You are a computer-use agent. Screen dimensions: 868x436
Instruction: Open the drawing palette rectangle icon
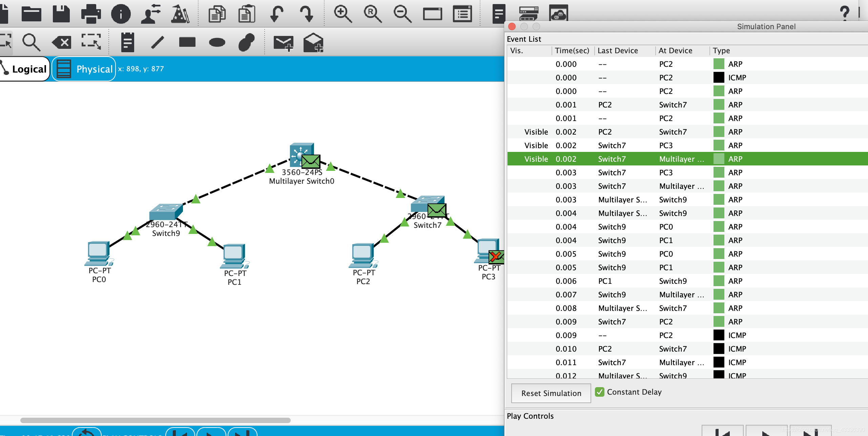[x=432, y=14]
